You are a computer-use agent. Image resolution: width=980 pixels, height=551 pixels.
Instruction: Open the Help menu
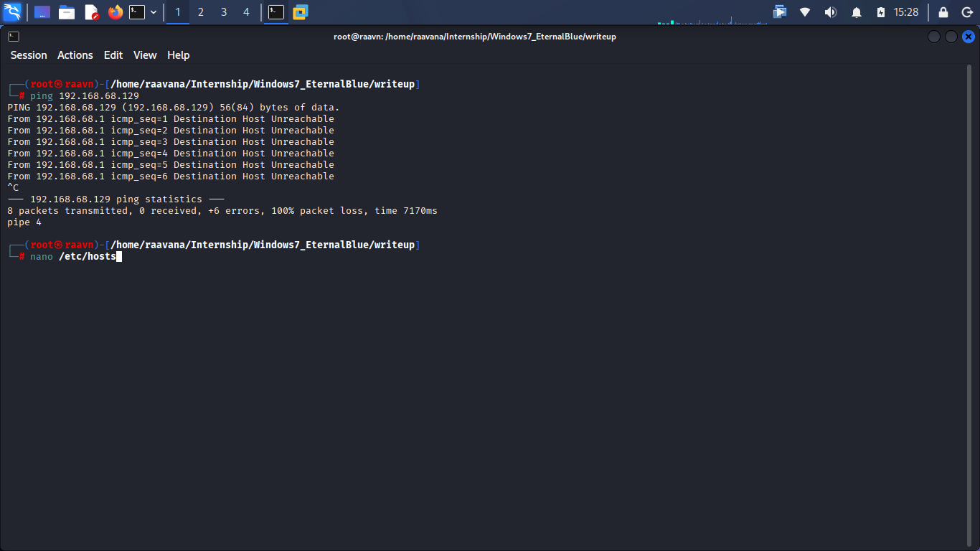[x=179, y=55]
